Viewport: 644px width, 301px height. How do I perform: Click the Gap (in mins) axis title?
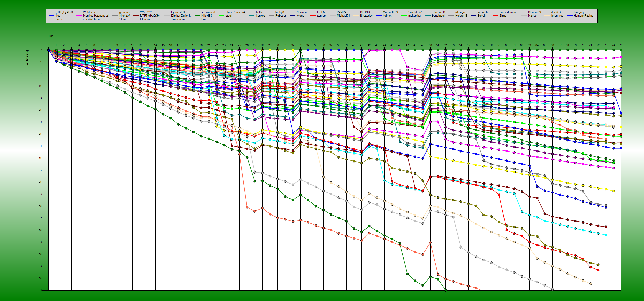[x=27, y=59]
